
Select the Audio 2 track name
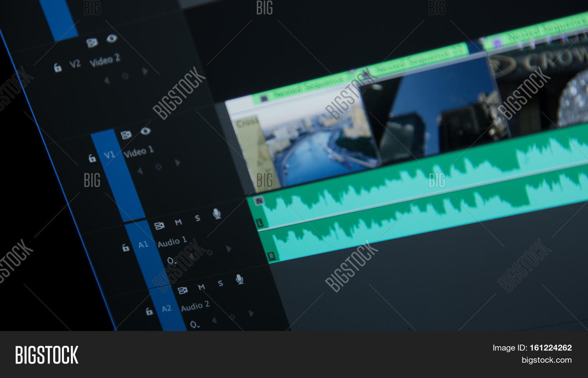[195, 306]
